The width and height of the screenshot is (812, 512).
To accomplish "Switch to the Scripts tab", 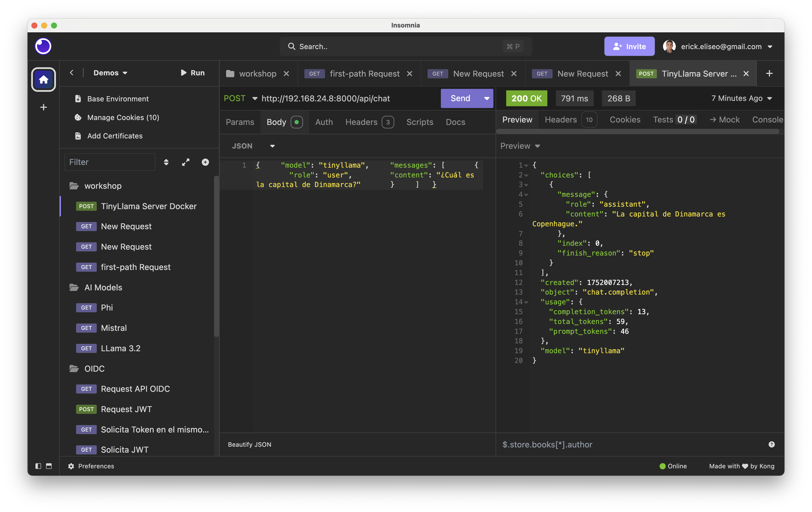I will [x=420, y=122].
